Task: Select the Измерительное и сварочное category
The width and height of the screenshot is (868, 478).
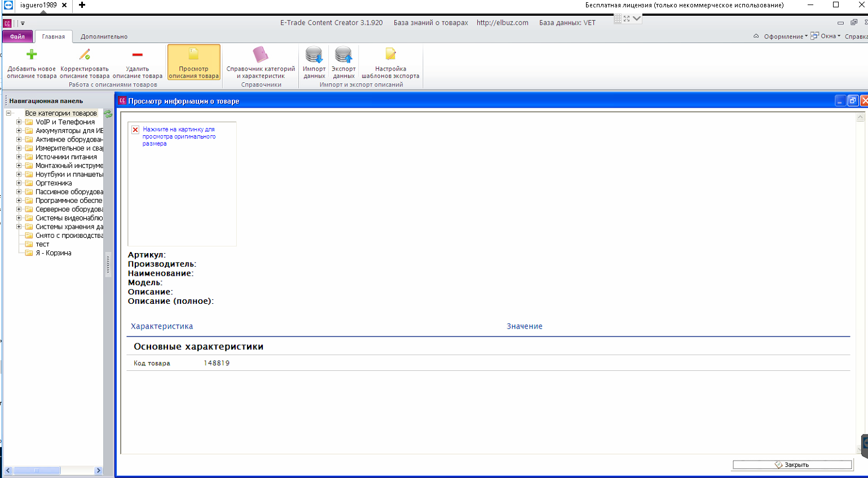Action: [69, 148]
